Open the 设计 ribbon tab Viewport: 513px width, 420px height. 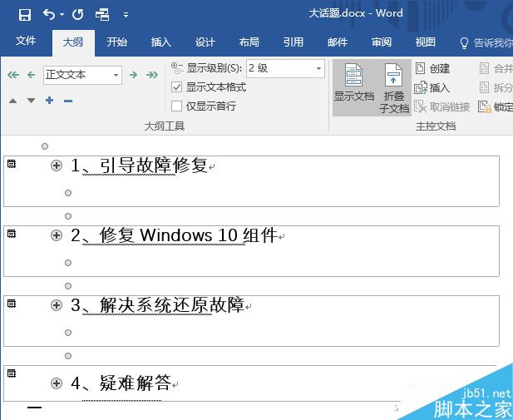pyautogui.click(x=205, y=42)
